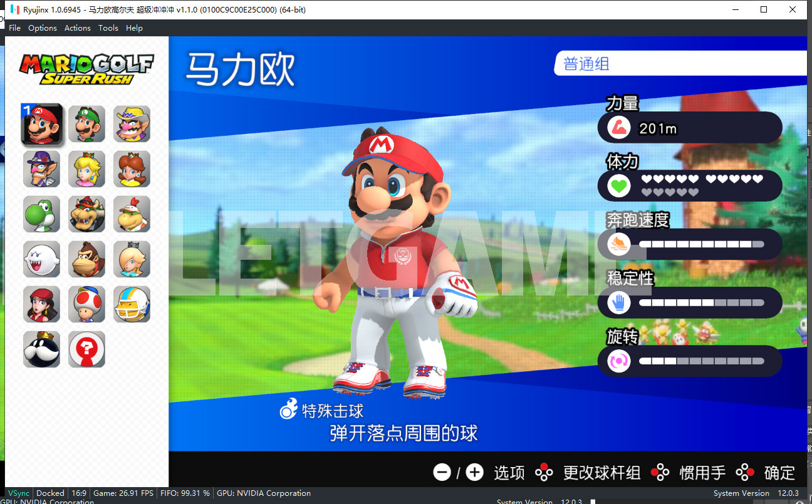Expand the Actions menu
This screenshot has width=812, height=504.
tap(78, 28)
